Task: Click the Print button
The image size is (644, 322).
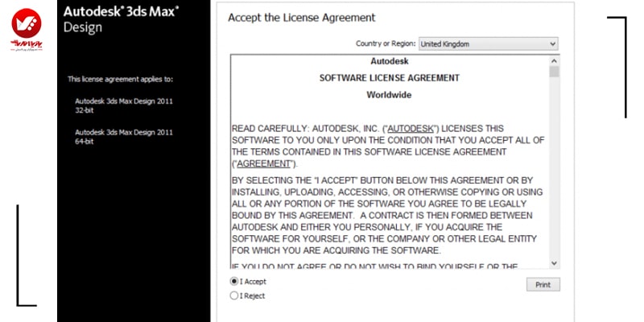Action: pos(543,285)
